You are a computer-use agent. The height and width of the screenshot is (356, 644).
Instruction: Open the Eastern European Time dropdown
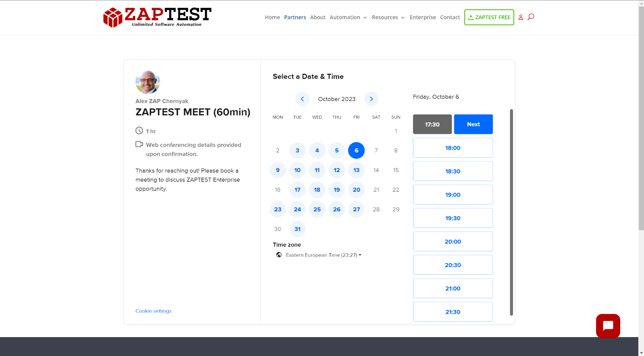click(324, 255)
